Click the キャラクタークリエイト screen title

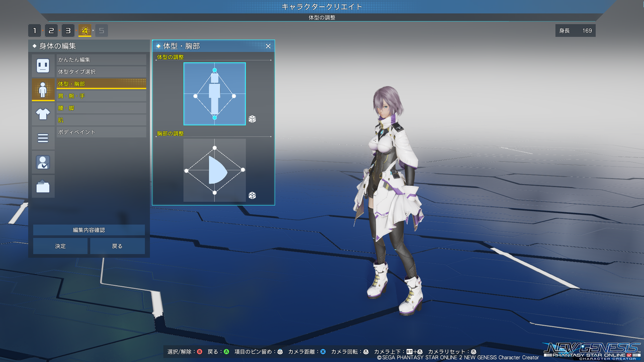pos(322,7)
